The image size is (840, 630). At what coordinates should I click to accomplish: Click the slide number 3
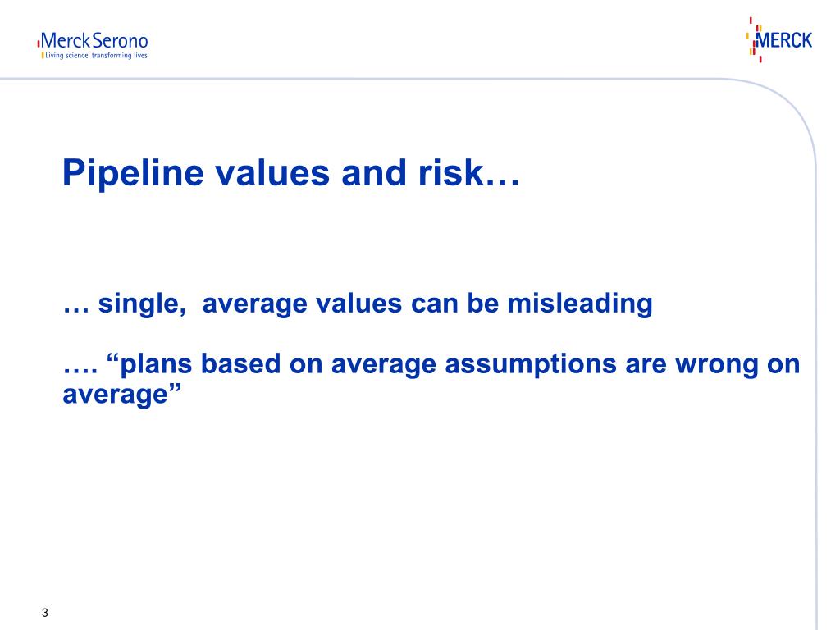click(x=45, y=613)
